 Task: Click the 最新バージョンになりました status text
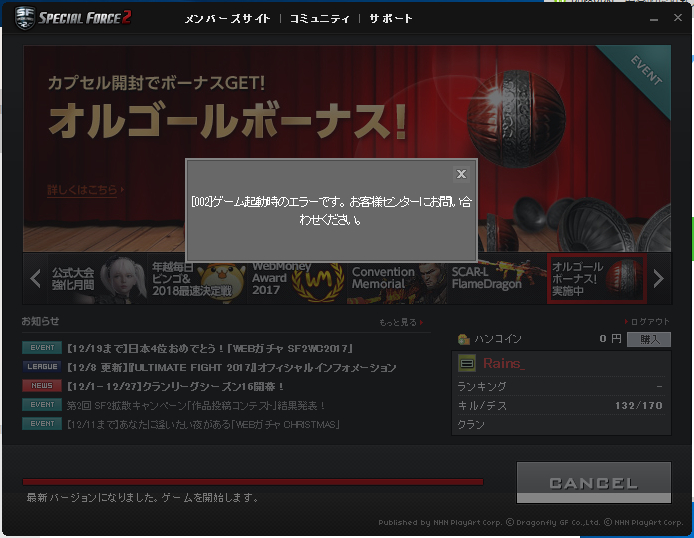coord(142,498)
